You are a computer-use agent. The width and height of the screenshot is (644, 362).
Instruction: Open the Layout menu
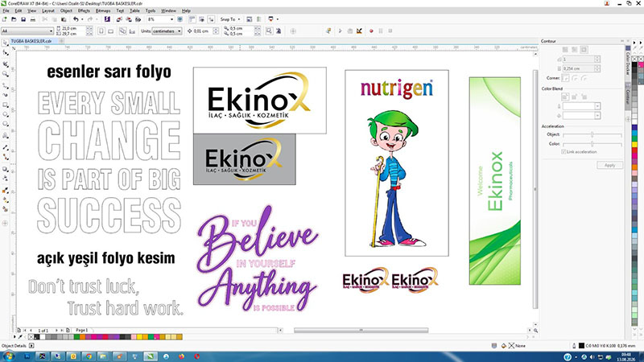coord(48,10)
